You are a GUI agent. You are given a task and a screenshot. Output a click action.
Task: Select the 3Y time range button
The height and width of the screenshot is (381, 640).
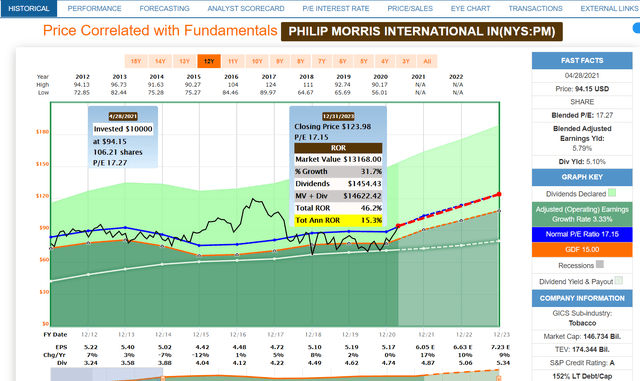[x=406, y=61]
